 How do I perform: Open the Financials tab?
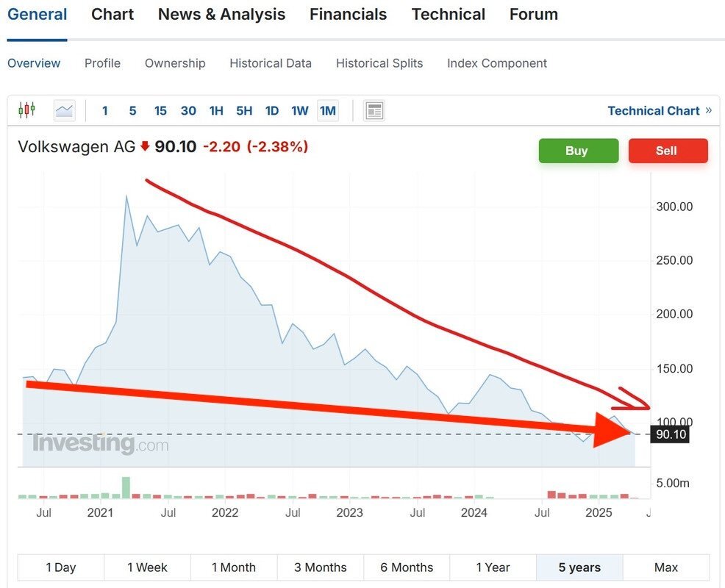[x=349, y=14]
